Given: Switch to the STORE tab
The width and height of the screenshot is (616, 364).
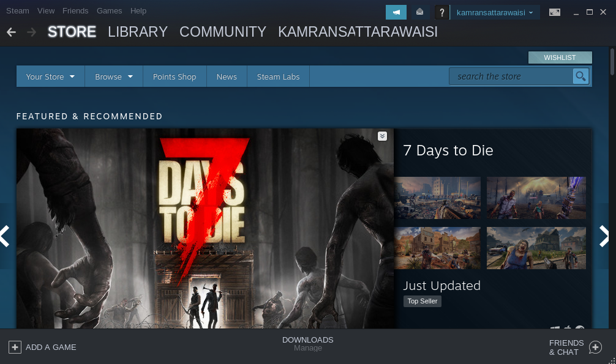Looking at the screenshot, I should pyautogui.click(x=72, y=32).
